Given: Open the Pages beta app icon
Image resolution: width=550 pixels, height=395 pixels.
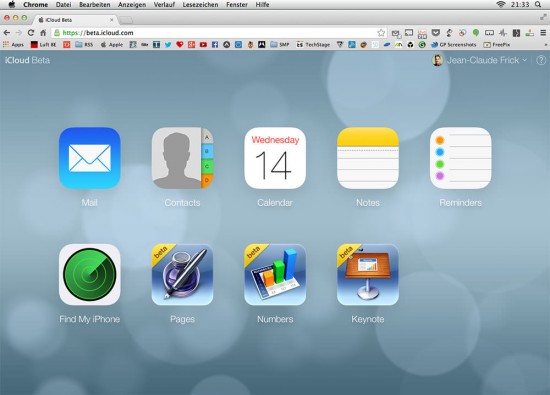Looking at the screenshot, I should (x=182, y=275).
